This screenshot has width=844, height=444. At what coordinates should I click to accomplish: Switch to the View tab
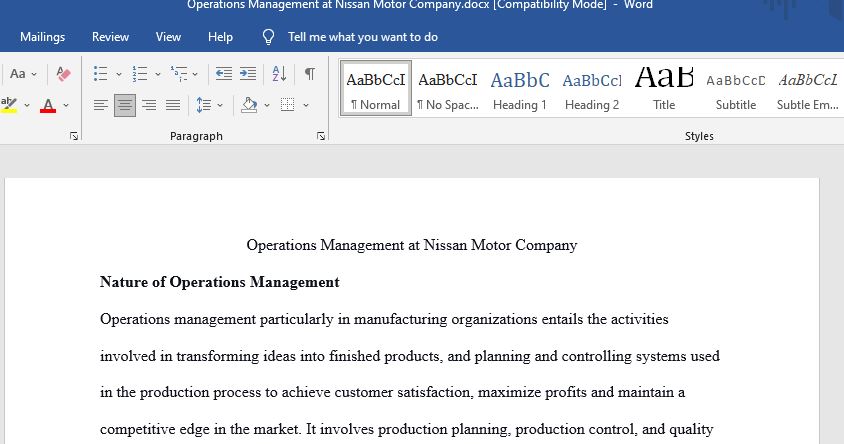coord(168,37)
